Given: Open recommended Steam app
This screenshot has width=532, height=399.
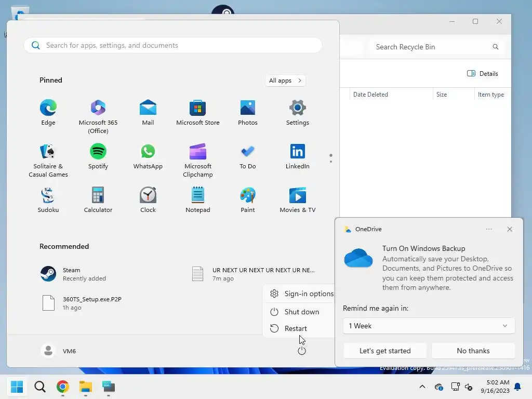Looking at the screenshot, I should [73, 274].
